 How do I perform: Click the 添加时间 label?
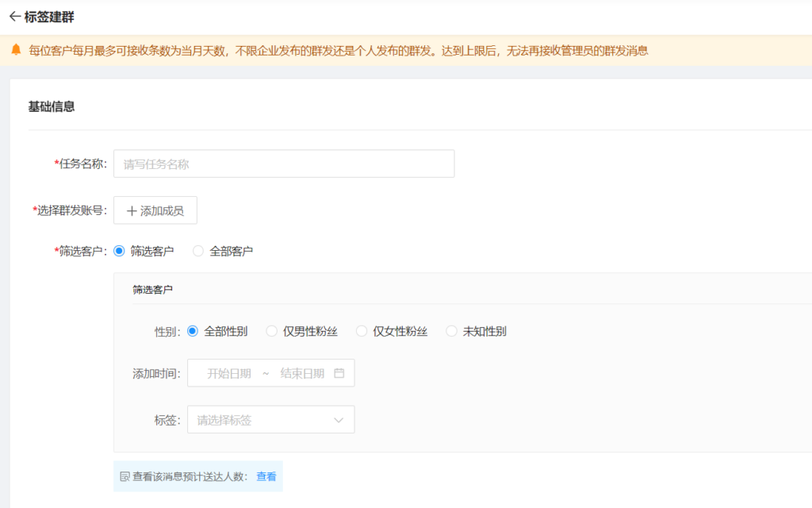coord(156,373)
